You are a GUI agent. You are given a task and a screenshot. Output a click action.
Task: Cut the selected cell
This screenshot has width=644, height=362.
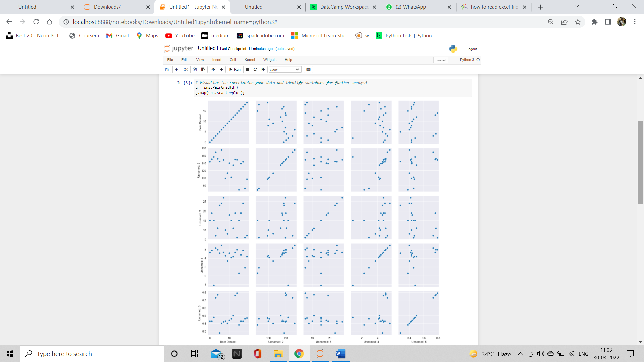(186, 69)
